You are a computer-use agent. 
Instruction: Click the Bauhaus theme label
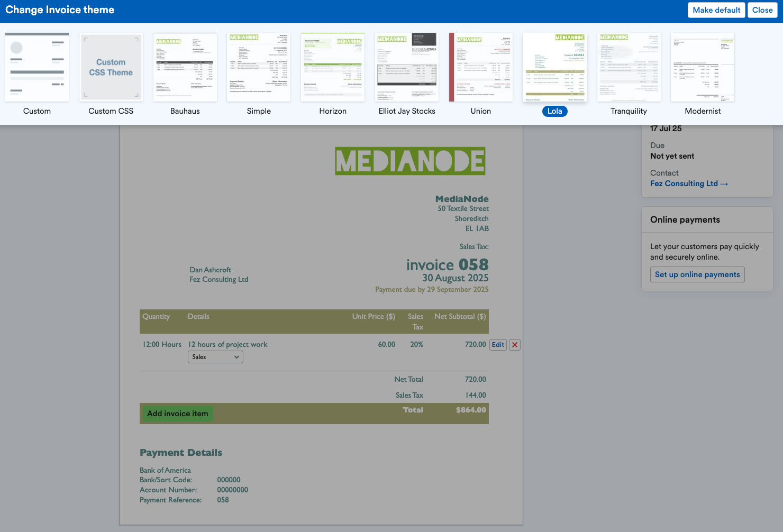click(x=185, y=111)
